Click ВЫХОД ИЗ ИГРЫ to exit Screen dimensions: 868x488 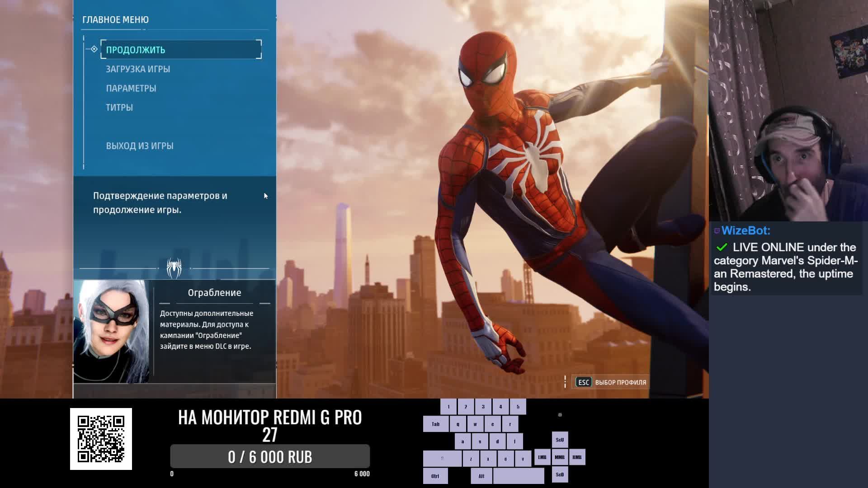[x=140, y=146]
